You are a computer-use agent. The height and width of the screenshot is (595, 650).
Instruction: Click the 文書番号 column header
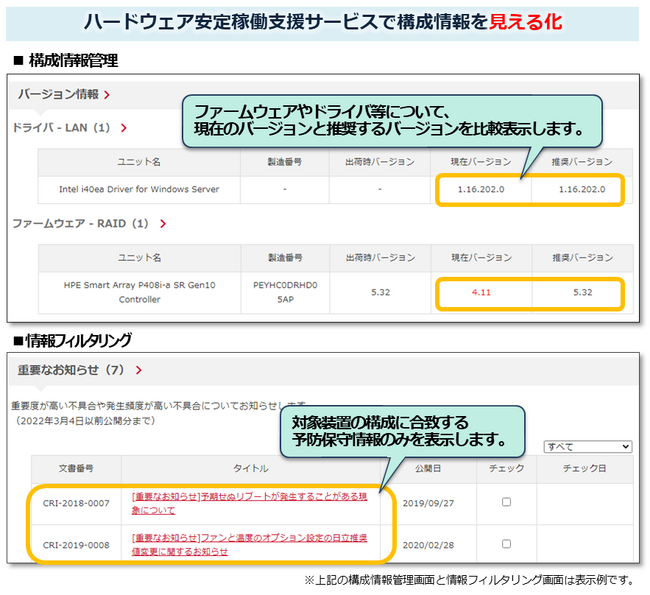tap(75, 468)
